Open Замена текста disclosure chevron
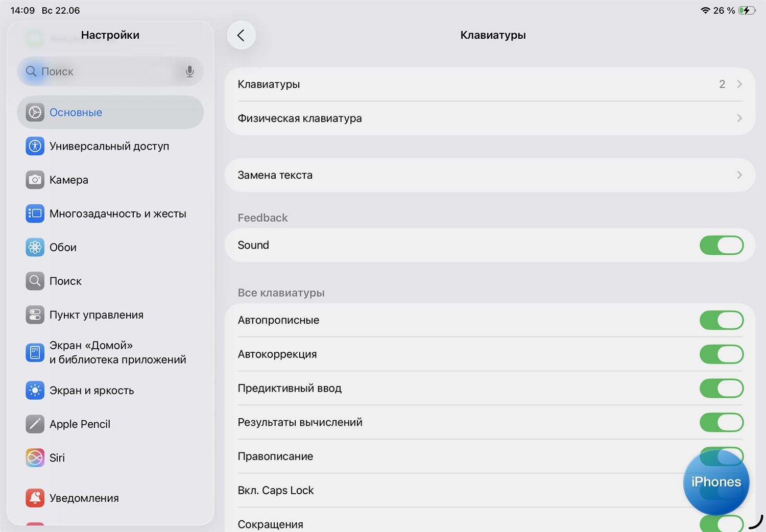The image size is (766, 532). [739, 175]
